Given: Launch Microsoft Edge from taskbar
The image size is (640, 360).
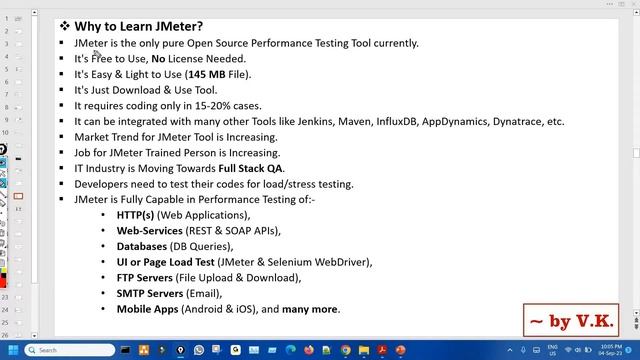Looking at the screenshot, I should (291, 350).
